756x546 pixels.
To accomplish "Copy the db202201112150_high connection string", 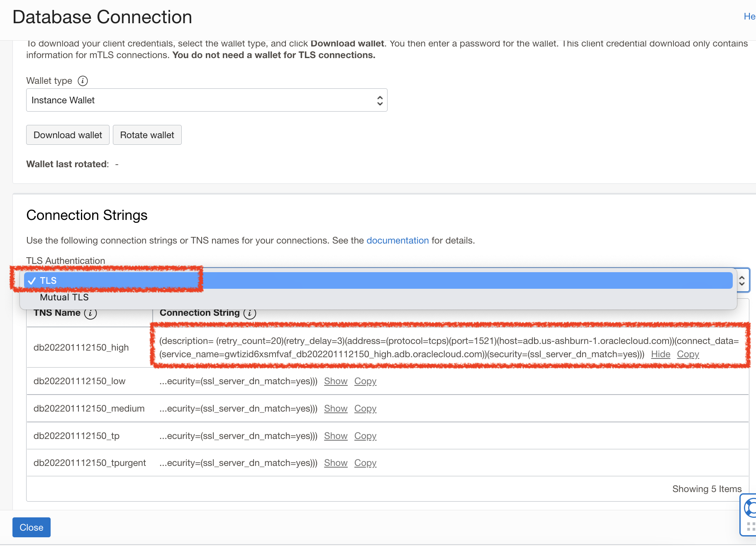I will (688, 354).
